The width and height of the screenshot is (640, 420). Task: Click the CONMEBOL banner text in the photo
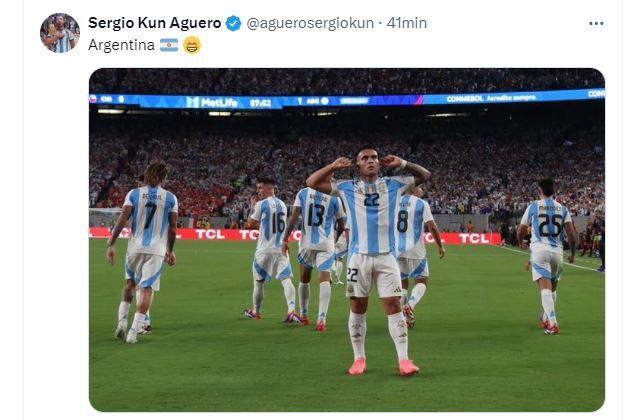(464, 99)
